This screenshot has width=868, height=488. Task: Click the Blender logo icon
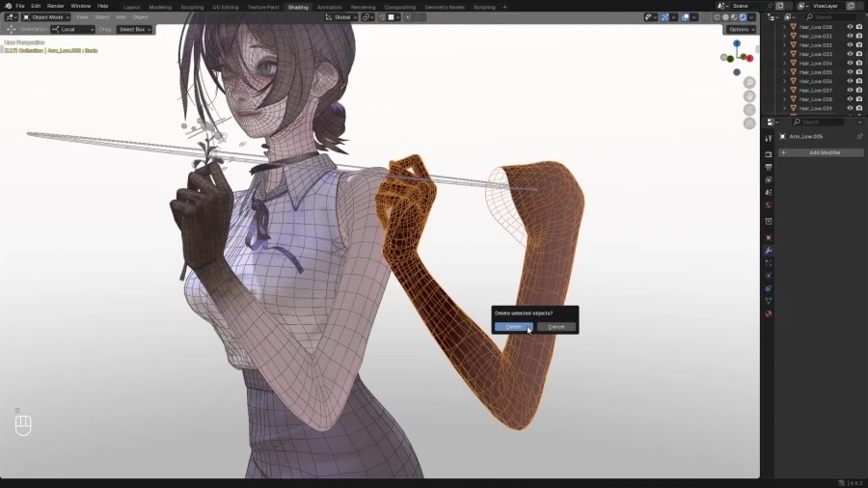pyautogui.click(x=8, y=6)
